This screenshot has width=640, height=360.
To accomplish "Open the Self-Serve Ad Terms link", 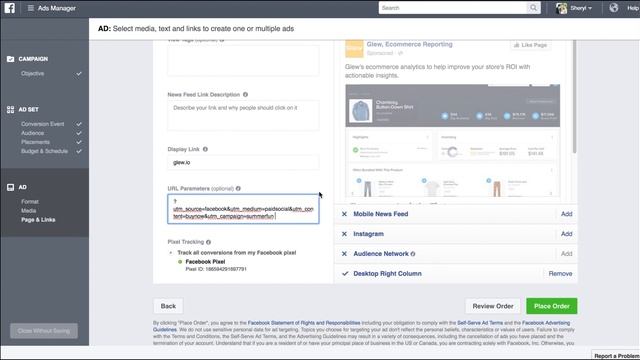I will pos(480,322).
